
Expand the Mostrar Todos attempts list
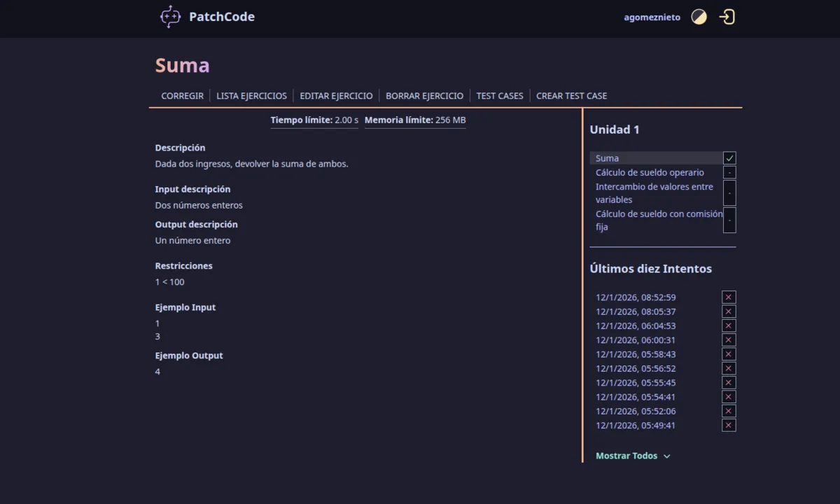coord(626,456)
